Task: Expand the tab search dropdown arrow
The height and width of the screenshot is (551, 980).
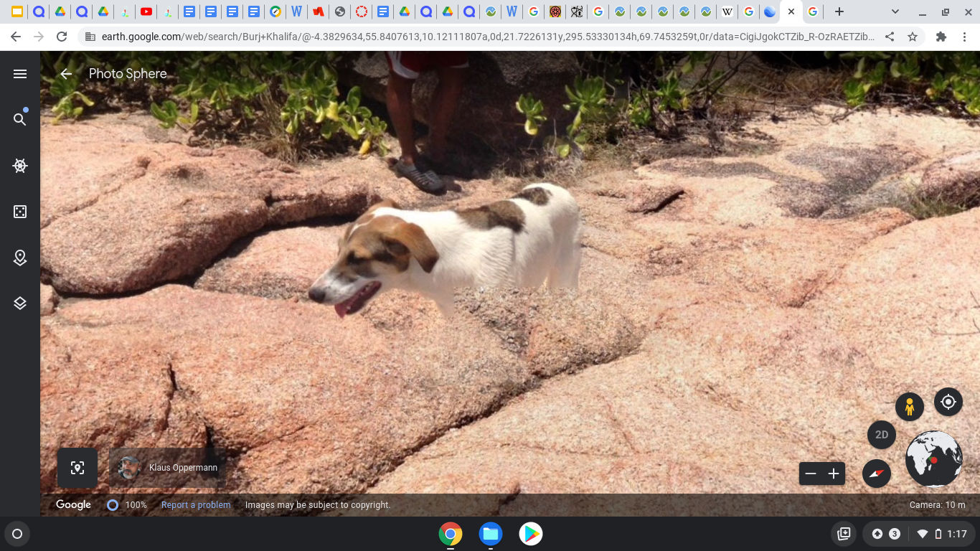Action: 895,11
